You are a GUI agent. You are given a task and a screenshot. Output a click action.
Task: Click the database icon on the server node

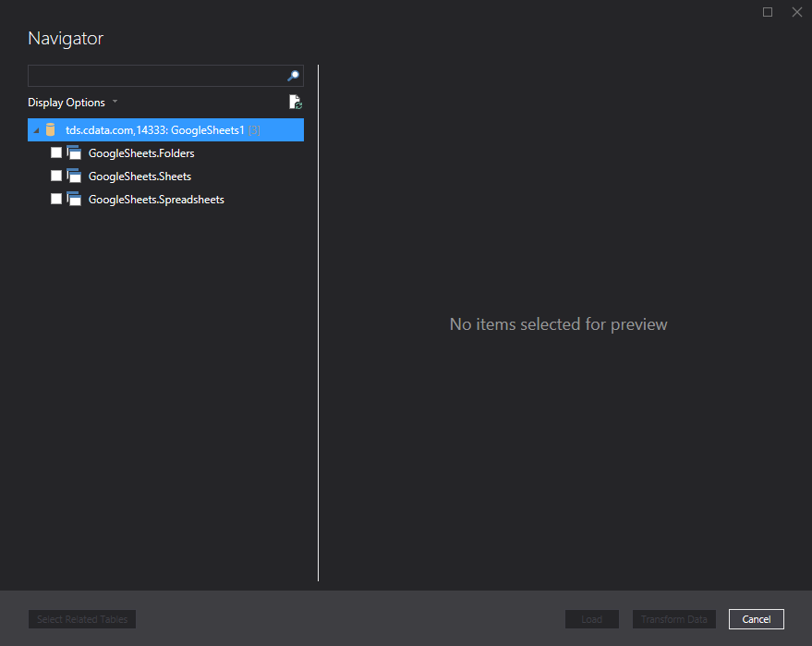49,129
